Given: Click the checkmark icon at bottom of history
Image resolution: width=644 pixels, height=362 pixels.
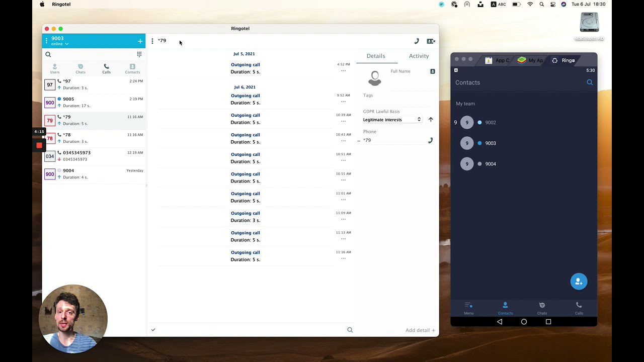Looking at the screenshot, I should click(x=153, y=330).
